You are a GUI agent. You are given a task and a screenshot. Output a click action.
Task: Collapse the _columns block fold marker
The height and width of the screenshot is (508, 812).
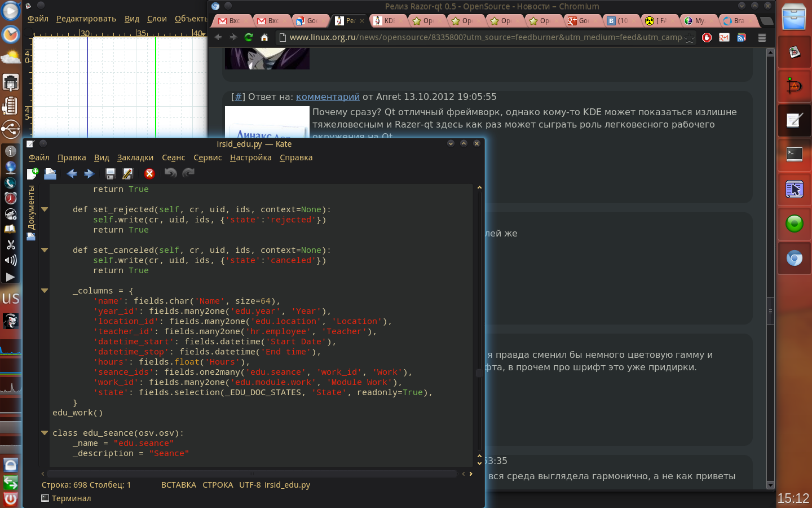(x=45, y=291)
